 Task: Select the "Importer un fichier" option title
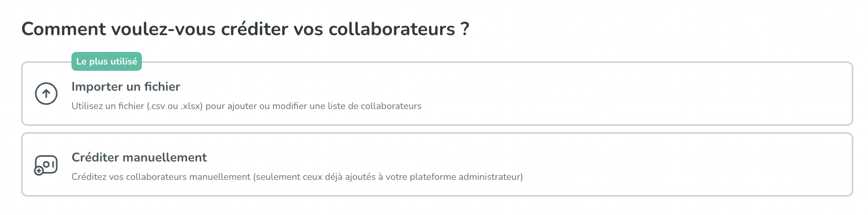coord(126,87)
